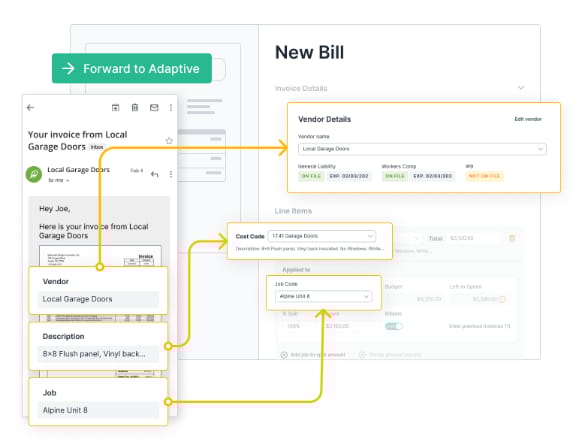Screen dimensions: 584x445
Task: Open the Cost Code dropdown
Action: [322, 236]
